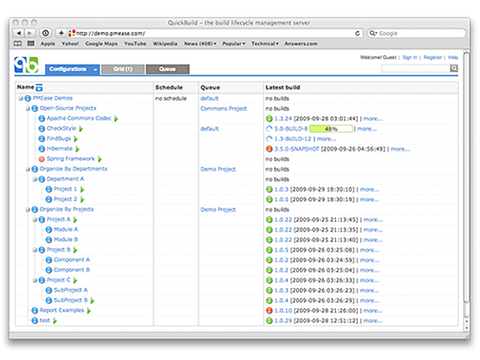Image resolution: width=480 pixels, height=360 pixels.
Task: Click the Add Bookmark plus button
Action: pos(61,33)
